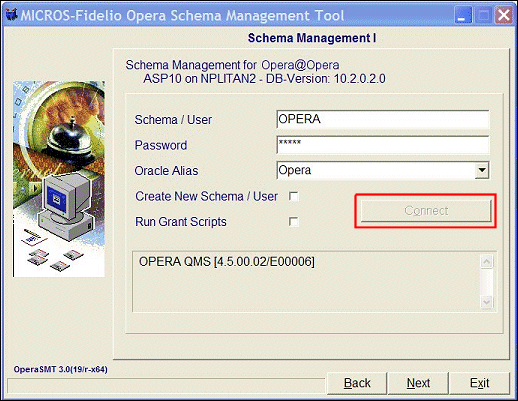The width and height of the screenshot is (518, 401).
Task: Tick the Run Grant Scripts checkbox
Action: (x=294, y=222)
